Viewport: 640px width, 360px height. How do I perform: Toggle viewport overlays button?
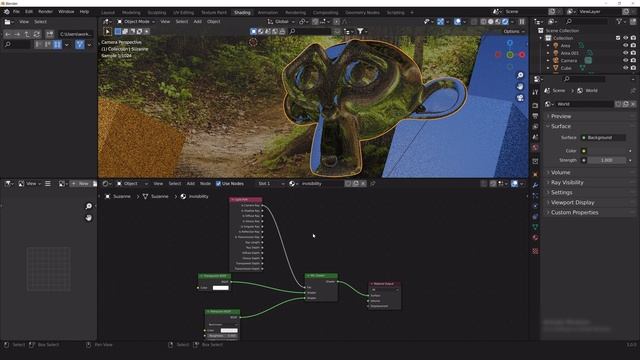[457, 22]
